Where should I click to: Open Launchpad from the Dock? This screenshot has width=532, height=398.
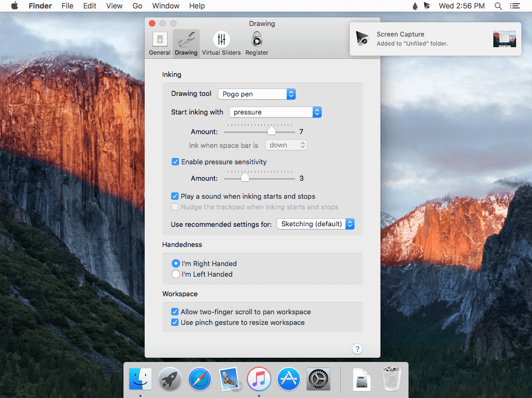[x=170, y=379]
